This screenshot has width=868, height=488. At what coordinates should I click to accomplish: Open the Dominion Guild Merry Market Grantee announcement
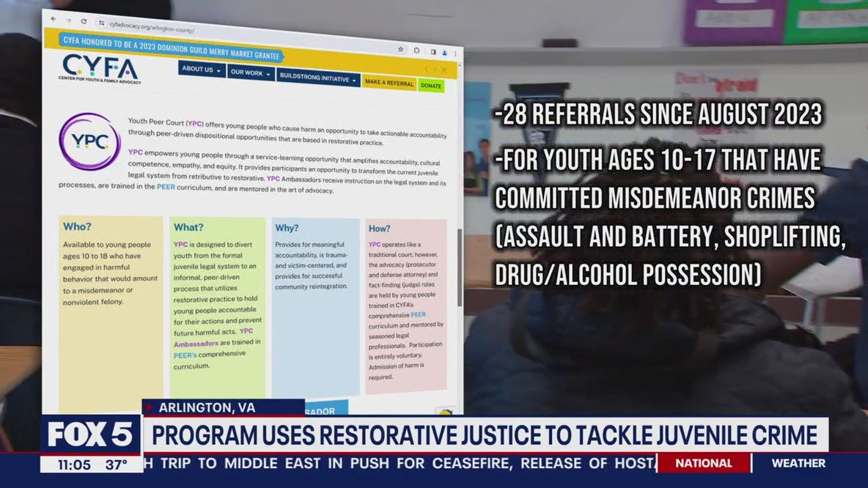171,48
